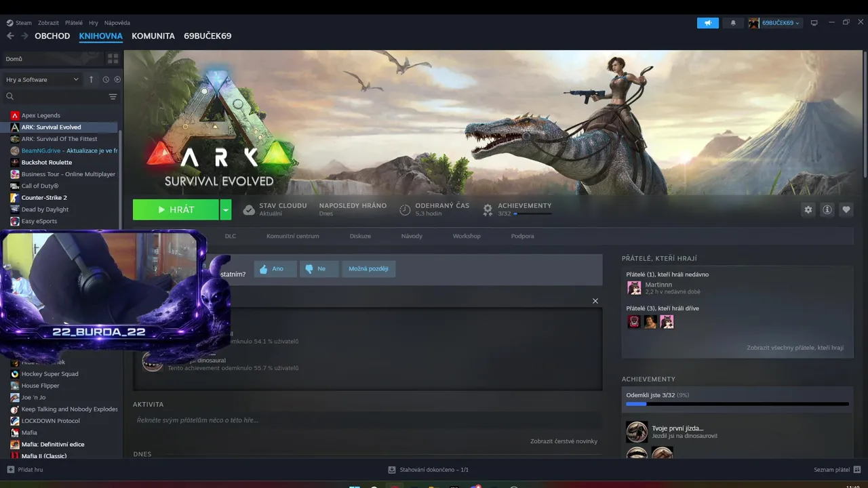Close the post-game summary panel
Image resolution: width=868 pixels, height=488 pixels.
click(595, 301)
